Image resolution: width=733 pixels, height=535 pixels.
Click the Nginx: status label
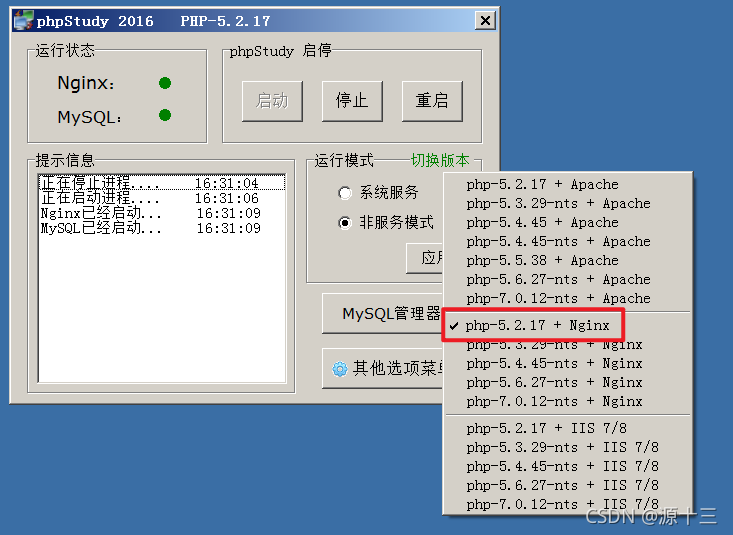click(x=86, y=83)
